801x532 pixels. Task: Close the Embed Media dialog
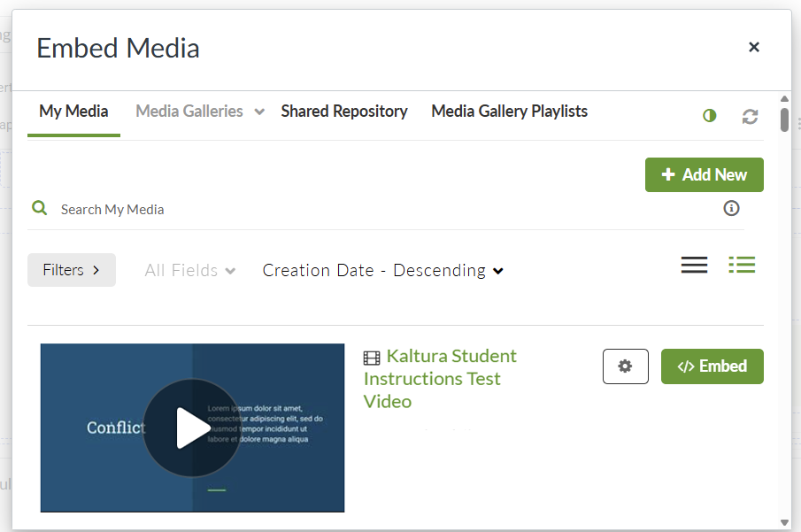click(x=754, y=47)
